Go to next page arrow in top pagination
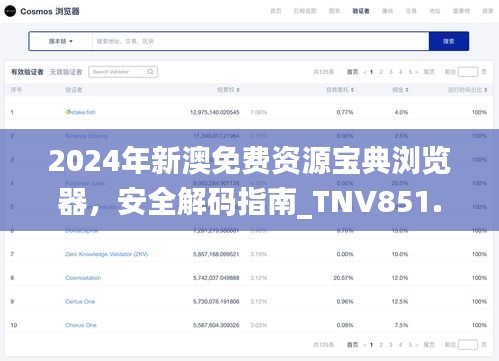499x361 pixels. click(417, 72)
